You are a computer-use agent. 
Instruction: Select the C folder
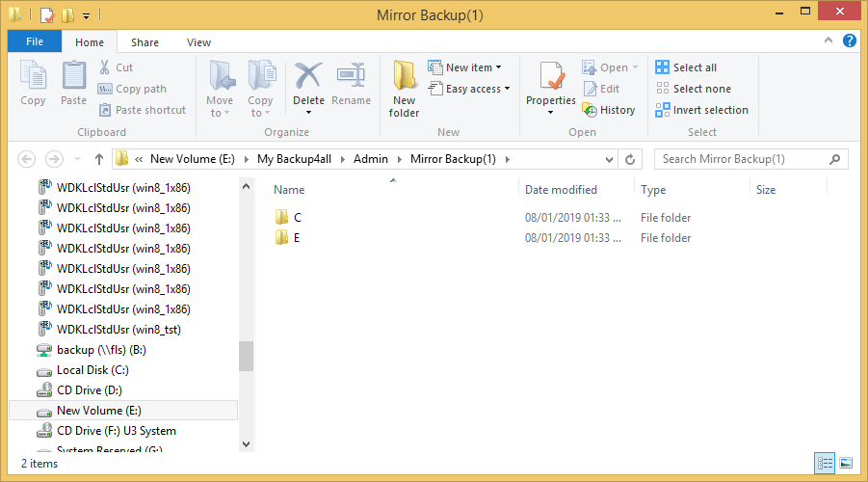288,217
